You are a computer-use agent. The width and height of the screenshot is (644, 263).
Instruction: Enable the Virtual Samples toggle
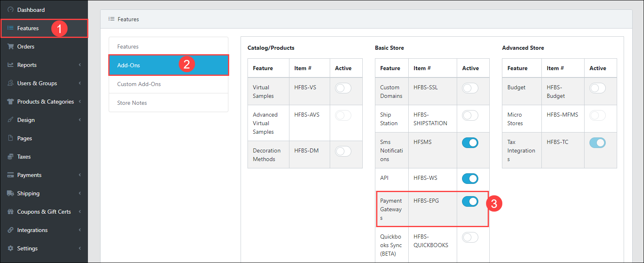[343, 88]
